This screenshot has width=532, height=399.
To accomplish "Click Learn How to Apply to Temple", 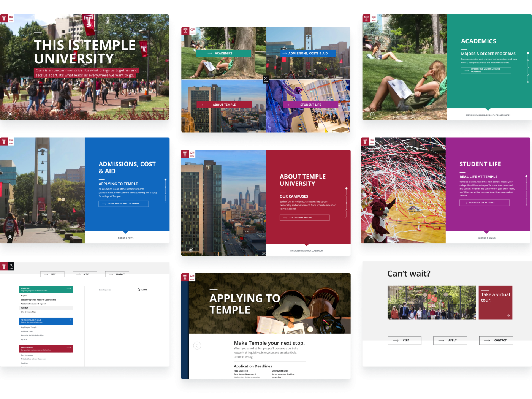I will 123,204.
